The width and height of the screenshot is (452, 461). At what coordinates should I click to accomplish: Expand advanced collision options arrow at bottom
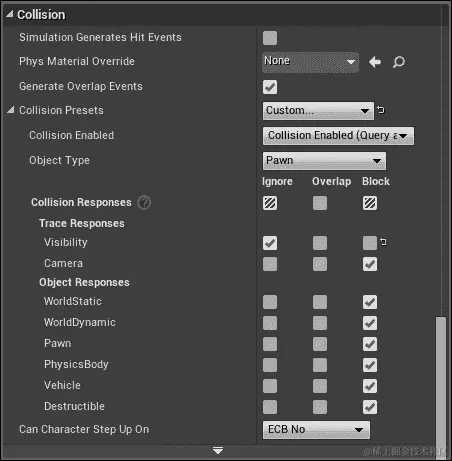[x=218, y=451]
